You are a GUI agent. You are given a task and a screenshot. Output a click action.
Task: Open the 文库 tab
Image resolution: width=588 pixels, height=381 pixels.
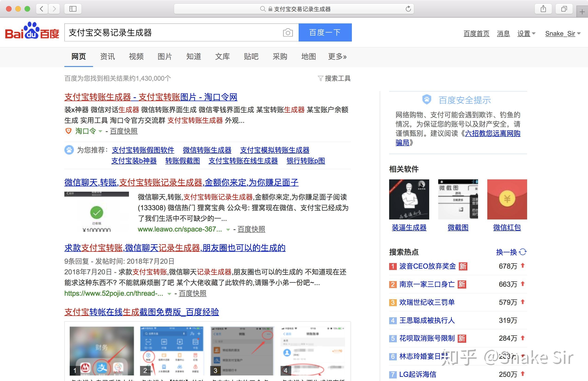tap(222, 56)
